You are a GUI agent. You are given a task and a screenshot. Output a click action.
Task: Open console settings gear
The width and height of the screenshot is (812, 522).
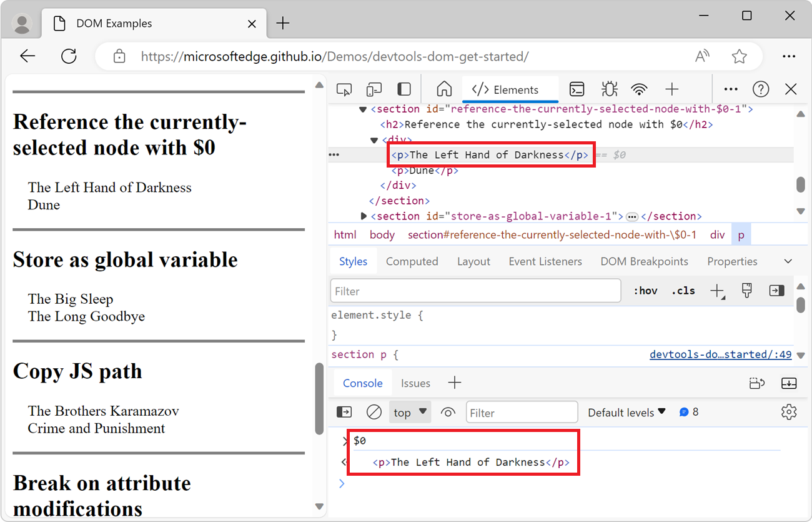pos(789,412)
